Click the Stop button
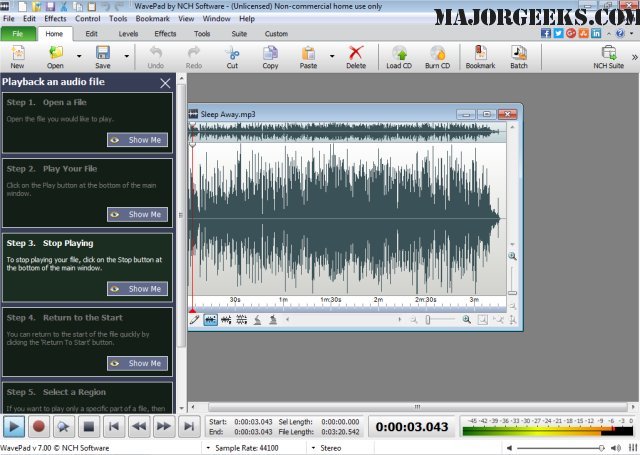640x455 pixels. (x=89, y=427)
